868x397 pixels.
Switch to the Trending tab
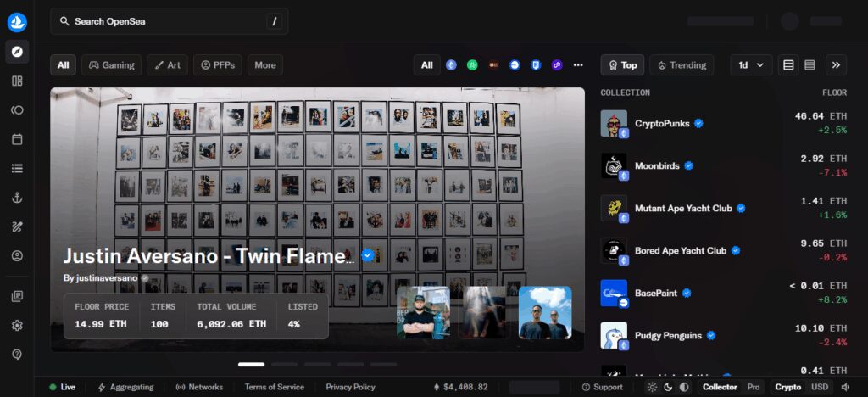[682, 64]
